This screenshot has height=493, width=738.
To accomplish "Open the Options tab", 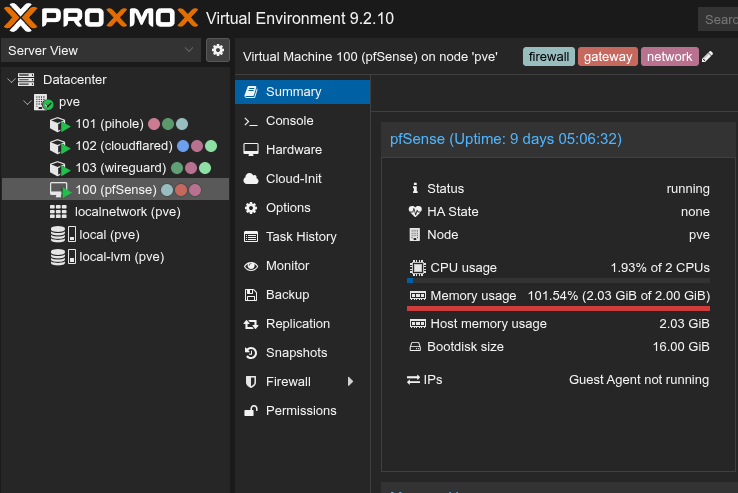I will click(302, 208).
